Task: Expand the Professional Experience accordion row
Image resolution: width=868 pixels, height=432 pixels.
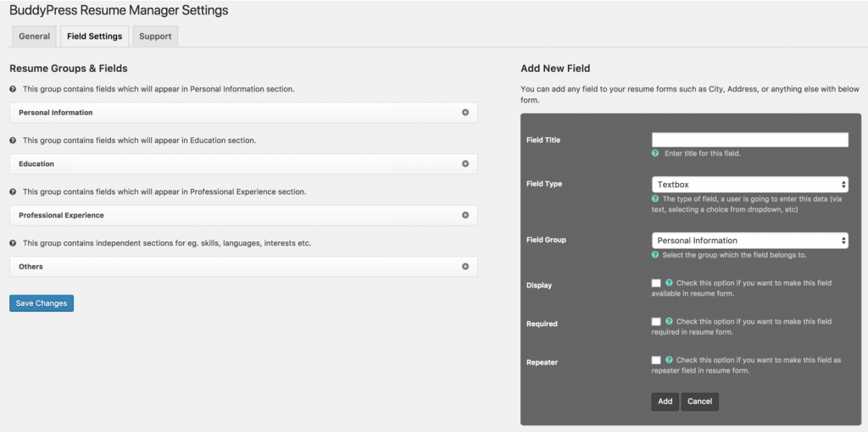Action: [x=243, y=215]
